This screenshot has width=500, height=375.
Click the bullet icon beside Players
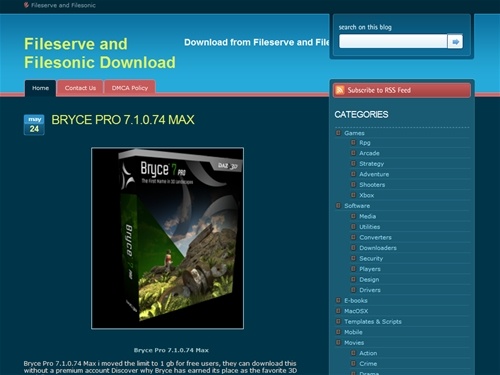[x=353, y=269]
